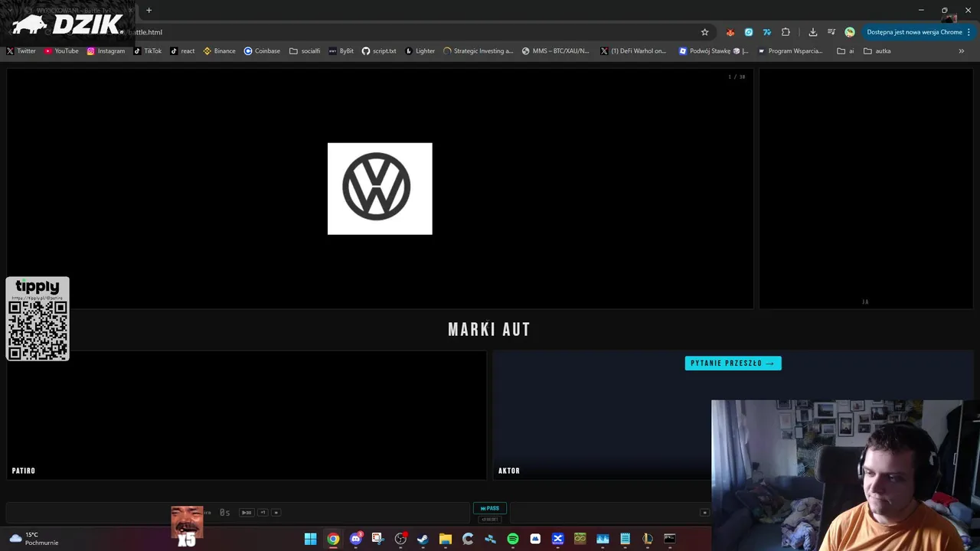
Task: Click the round blue extension icon
Action: tap(749, 32)
